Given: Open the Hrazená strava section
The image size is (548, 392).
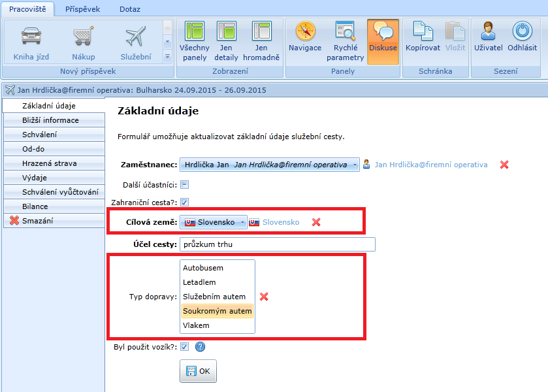Looking at the screenshot, I should click(x=49, y=163).
